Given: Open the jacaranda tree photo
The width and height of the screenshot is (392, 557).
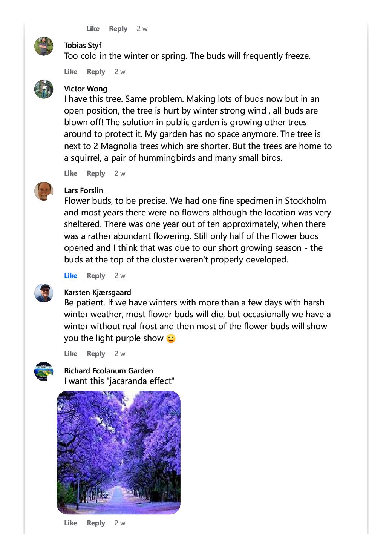Looking at the screenshot, I should pyautogui.click(x=119, y=453).
